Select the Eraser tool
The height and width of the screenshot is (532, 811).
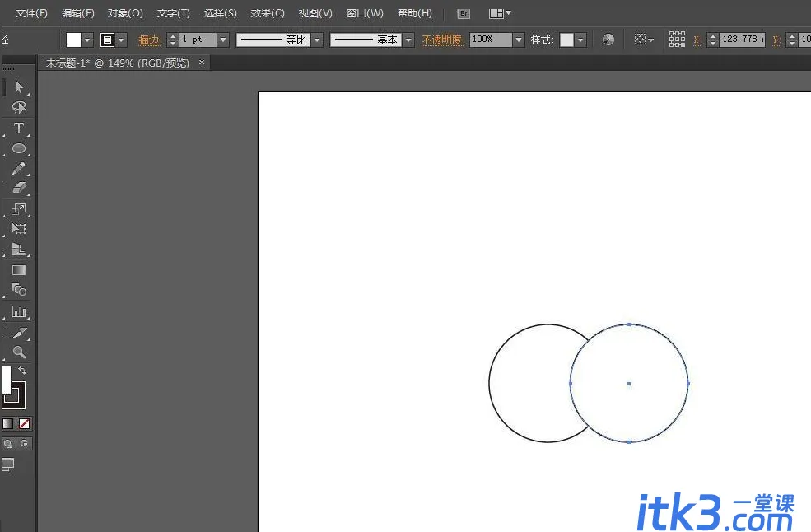coord(19,188)
